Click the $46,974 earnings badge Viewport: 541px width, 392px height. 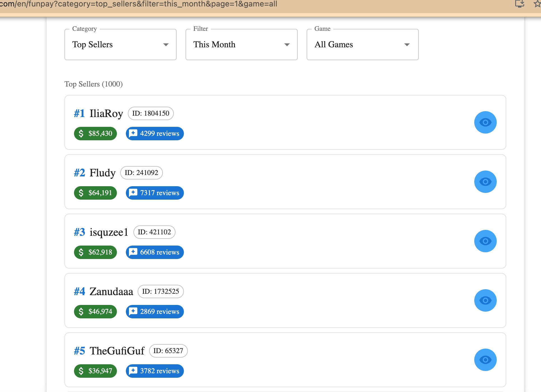[x=95, y=312]
